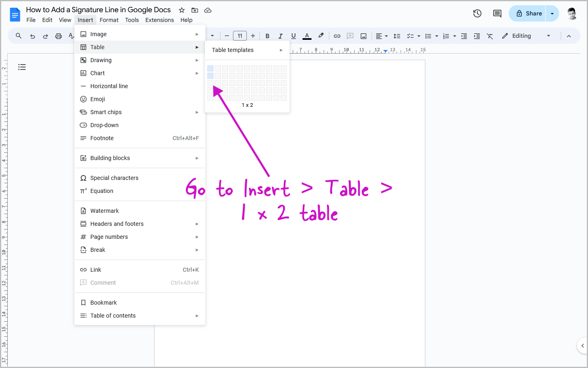Open Editing mode dropdown
588x368 pixels.
(526, 36)
